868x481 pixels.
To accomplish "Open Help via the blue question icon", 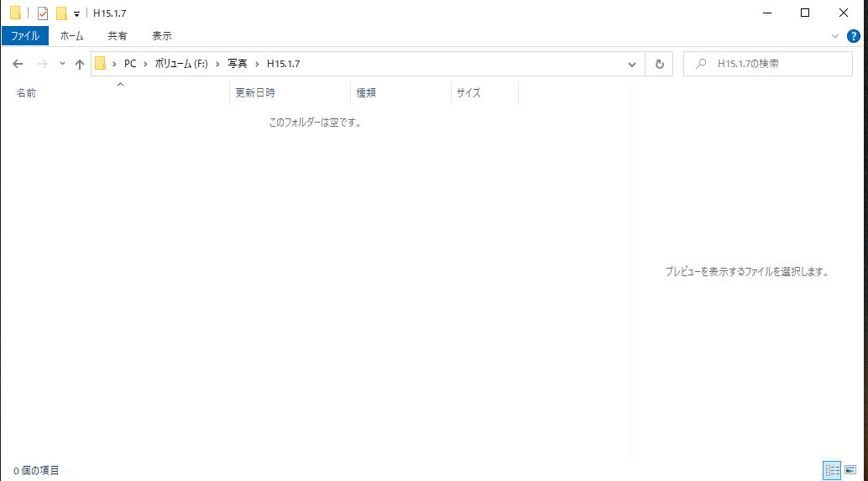I will pyautogui.click(x=854, y=37).
